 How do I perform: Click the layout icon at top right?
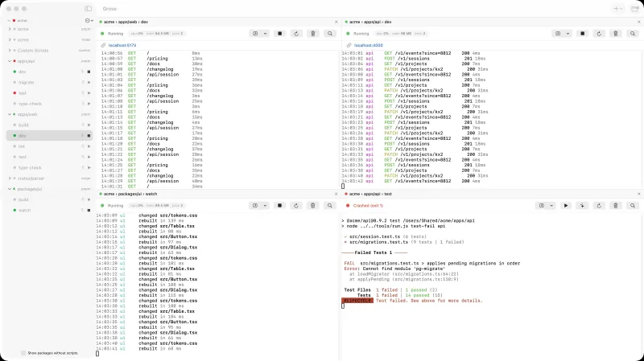(635, 9)
